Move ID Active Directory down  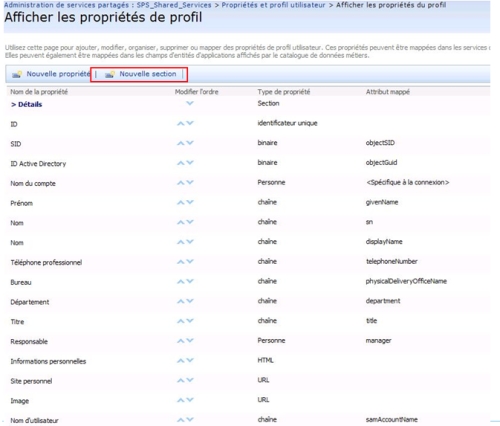coord(190,163)
